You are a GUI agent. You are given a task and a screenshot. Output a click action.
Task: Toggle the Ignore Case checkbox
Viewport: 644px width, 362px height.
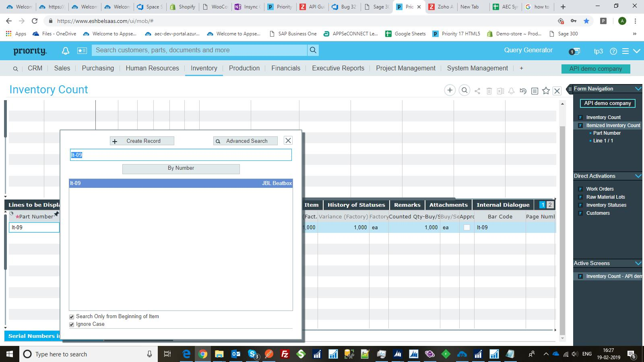pos(72,325)
